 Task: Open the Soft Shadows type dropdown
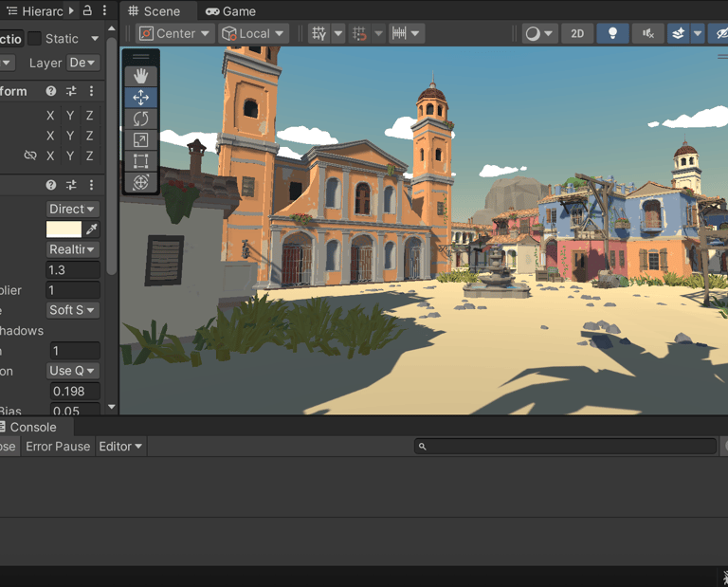coord(73,310)
